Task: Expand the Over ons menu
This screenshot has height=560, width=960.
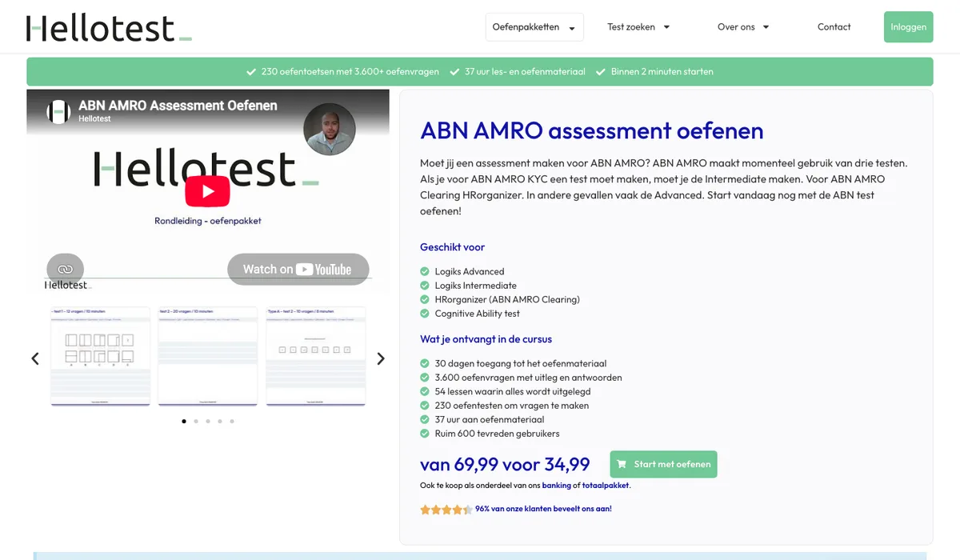Action: pyautogui.click(x=743, y=27)
